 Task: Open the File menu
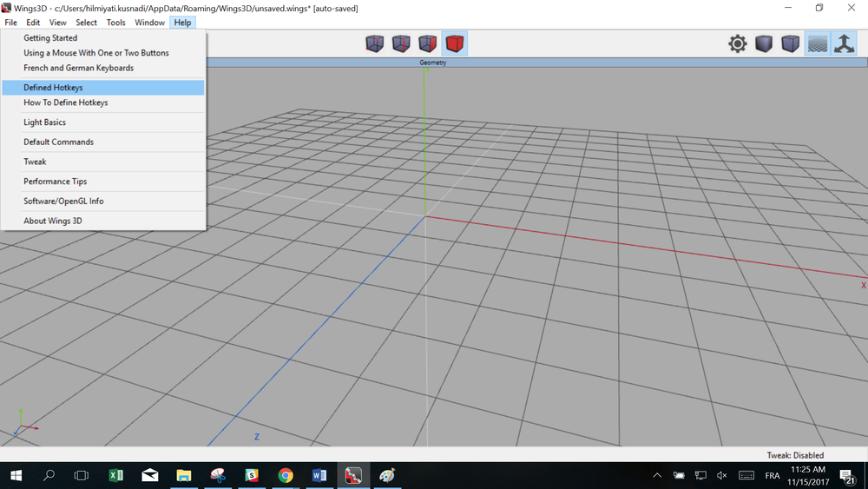coord(11,23)
